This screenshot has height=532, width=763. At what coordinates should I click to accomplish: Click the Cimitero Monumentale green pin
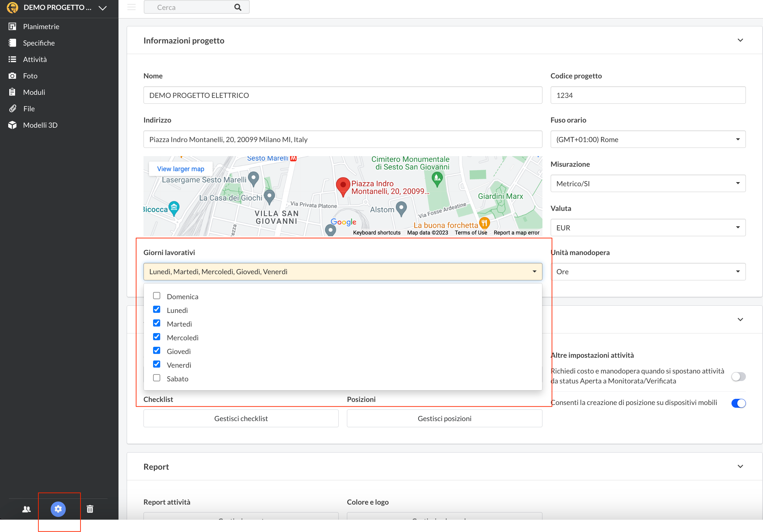(x=437, y=179)
